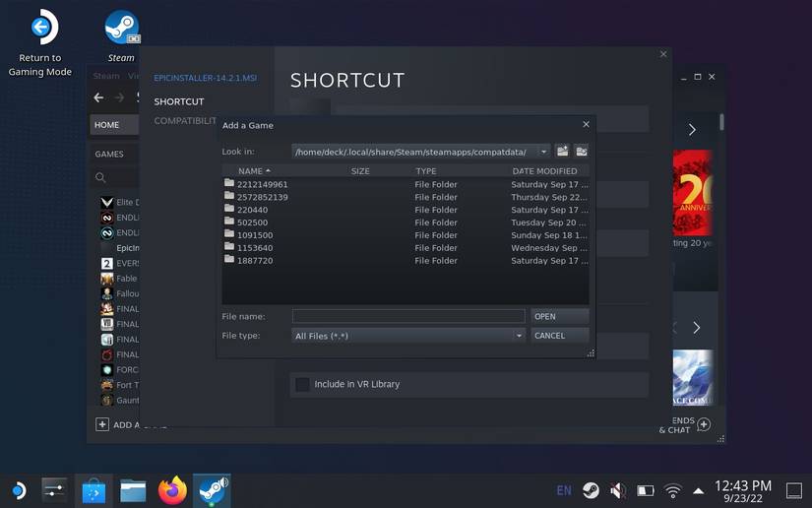
Task: Select the EVERSPACE 2 icon in library list
Action: coord(107,264)
